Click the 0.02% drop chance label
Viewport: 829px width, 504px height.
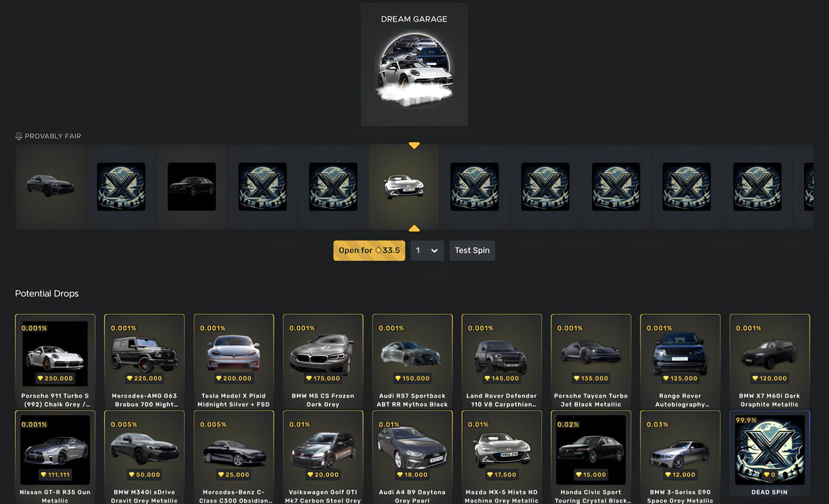(569, 424)
